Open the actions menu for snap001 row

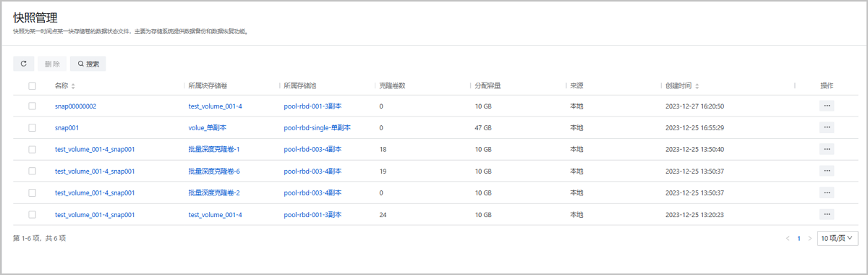coord(827,127)
